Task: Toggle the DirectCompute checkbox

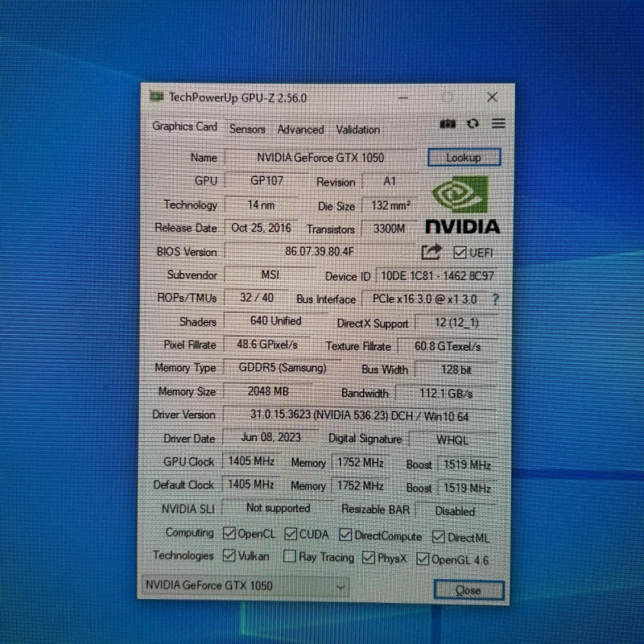Action: pyautogui.click(x=346, y=535)
